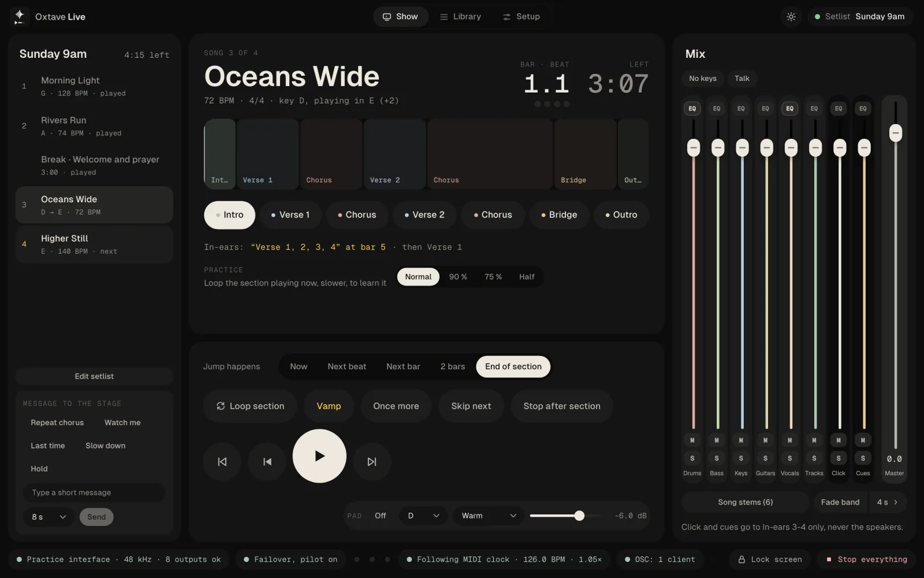
Task: Click the Oxtave Live logo icon
Action: 20,17
